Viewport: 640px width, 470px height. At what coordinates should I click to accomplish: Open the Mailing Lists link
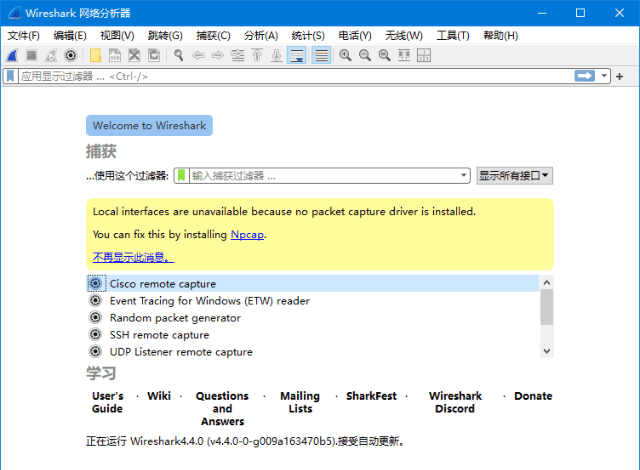300,402
